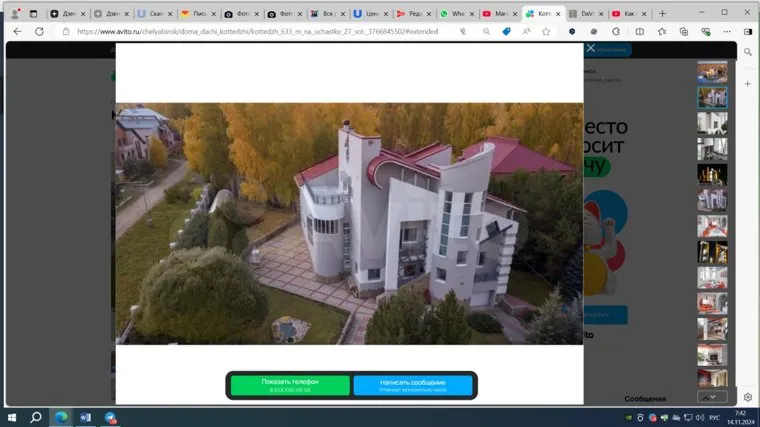Reload the page with the refresh icon
The width and height of the screenshot is (760, 427).
pyautogui.click(x=40, y=31)
